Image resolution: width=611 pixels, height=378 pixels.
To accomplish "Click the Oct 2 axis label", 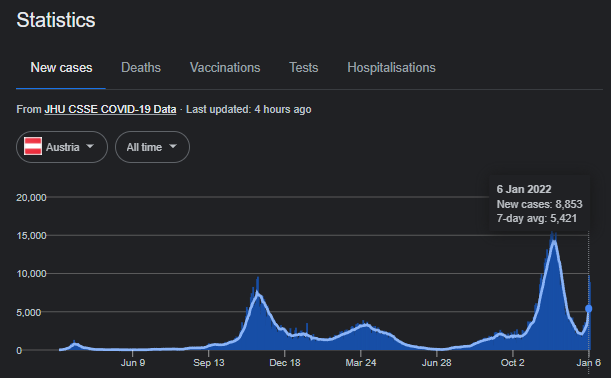I will [x=512, y=363].
